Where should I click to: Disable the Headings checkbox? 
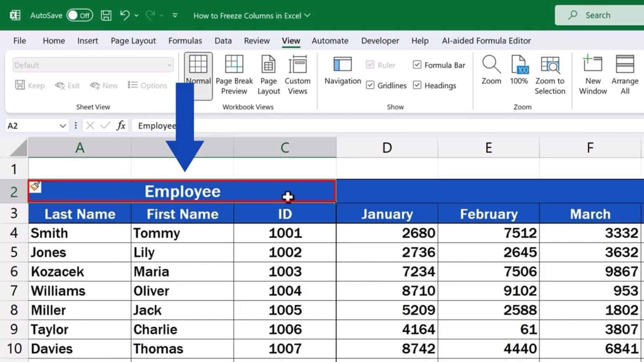pos(417,85)
